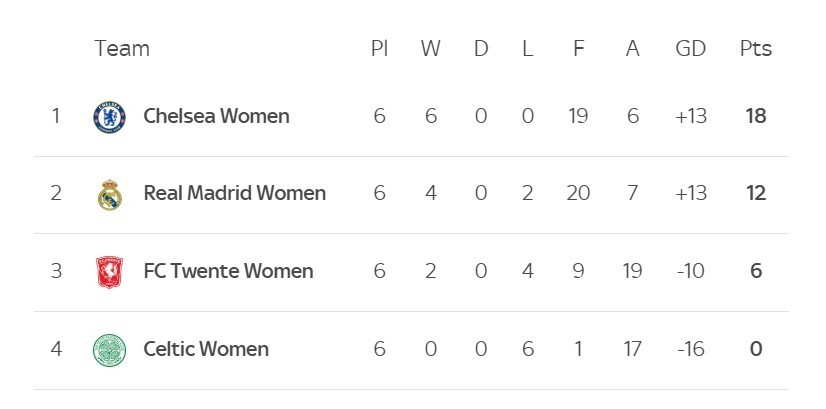Image resolution: width=826 pixels, height=409 pixels.
Task: Click the F goals-for column header
Action: (578, 49)
